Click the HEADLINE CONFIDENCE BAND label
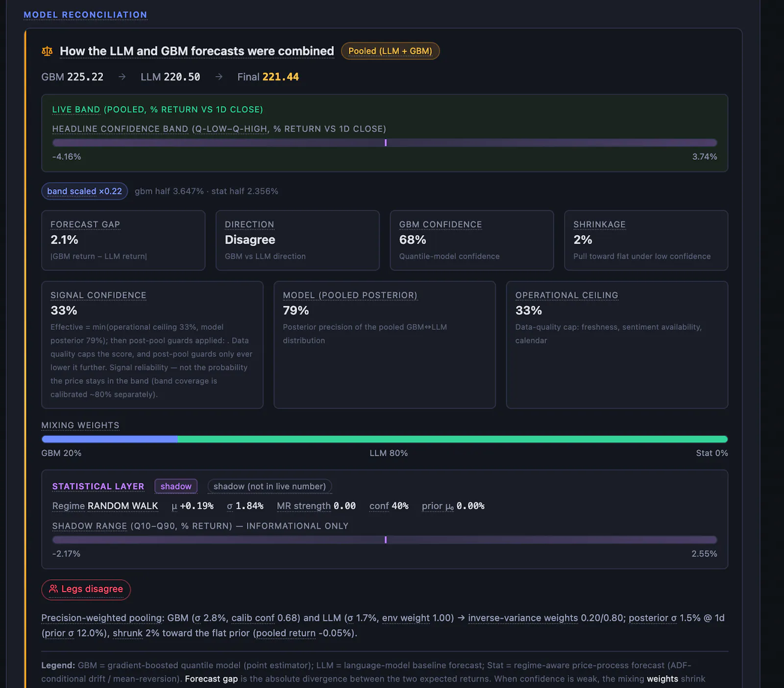The image size is (784, 688). click(x=120, y=129)
